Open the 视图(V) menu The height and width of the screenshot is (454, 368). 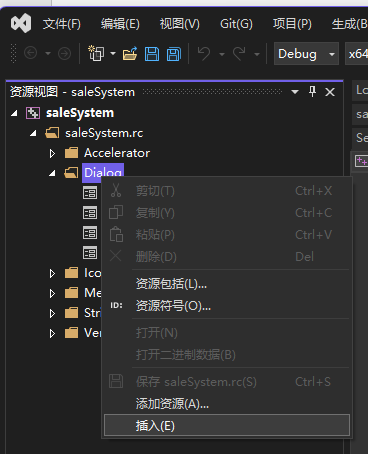coord(180,24)
